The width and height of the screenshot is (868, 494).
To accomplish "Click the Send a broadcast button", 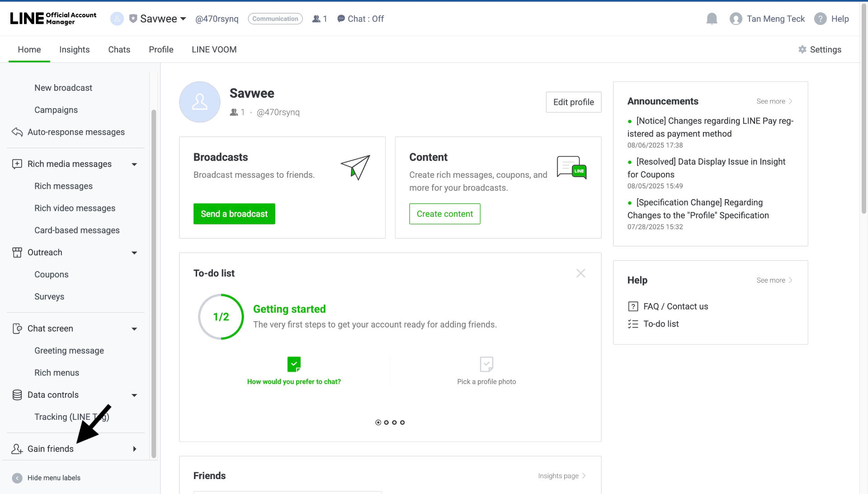I will coord(234,214).
